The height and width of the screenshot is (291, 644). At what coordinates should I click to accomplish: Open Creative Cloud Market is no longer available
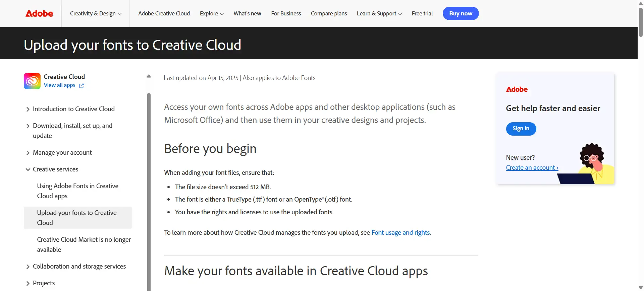[x=84, y=244]
